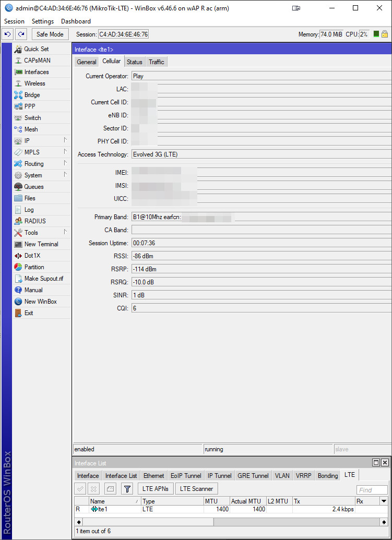Open the Switch menu entry
Viewport: 392px width, 540px height.
[42, 118]
